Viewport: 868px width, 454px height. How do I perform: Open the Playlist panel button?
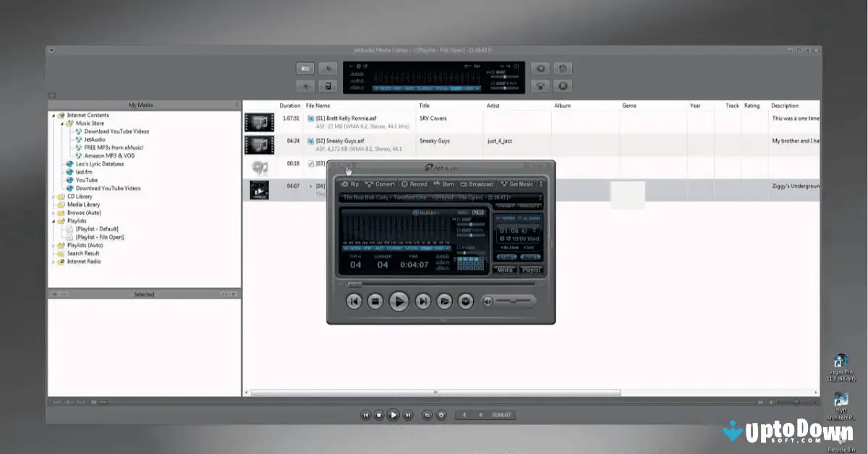532,269
